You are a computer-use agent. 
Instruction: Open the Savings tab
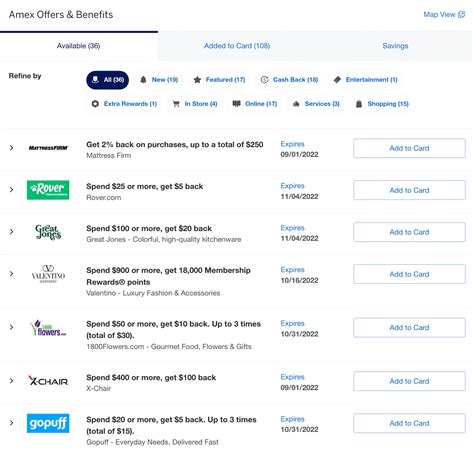395,46
